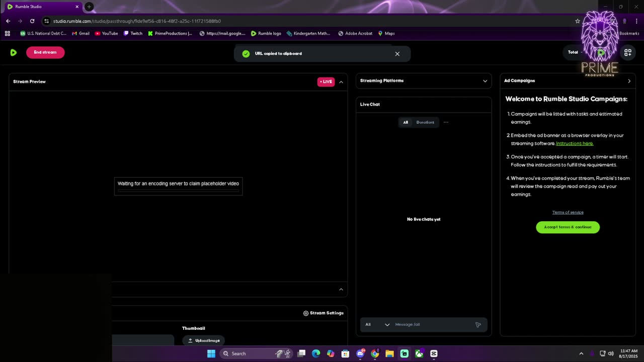Click the Rumble logo icon beside End stream
Viewport: 644px width, 362px height.
point(13,52)
